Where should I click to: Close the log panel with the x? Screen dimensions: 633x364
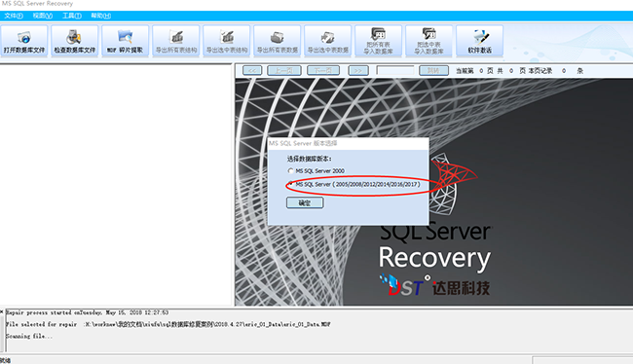tap(2, 311)
